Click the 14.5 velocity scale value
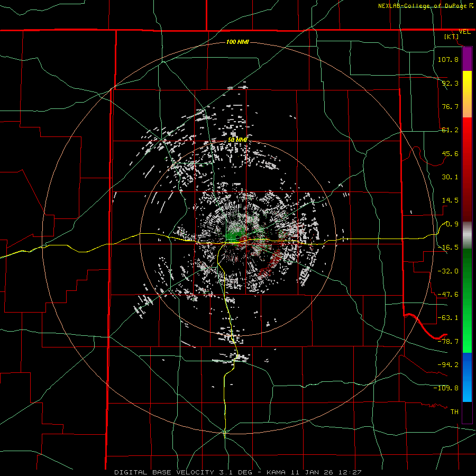The width and height of the screenshot is (476, 476). pyautogui.click(x=450, y=200)
